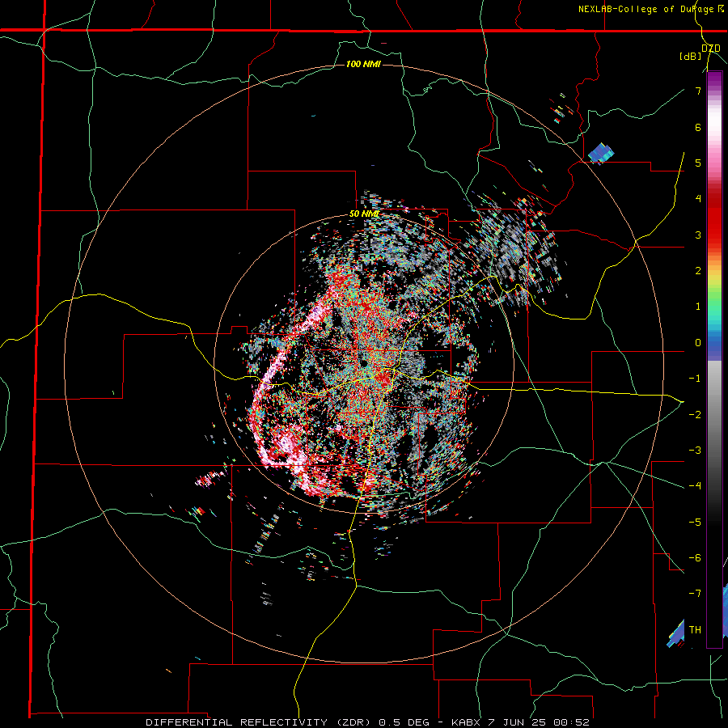Click the legend value 7
This screenshot has height=728, width=728.
[698, 91]
